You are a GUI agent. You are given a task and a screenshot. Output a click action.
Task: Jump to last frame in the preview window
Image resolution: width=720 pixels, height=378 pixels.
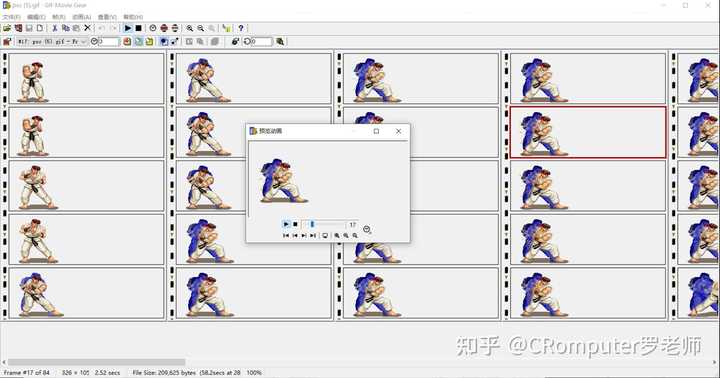313,236
